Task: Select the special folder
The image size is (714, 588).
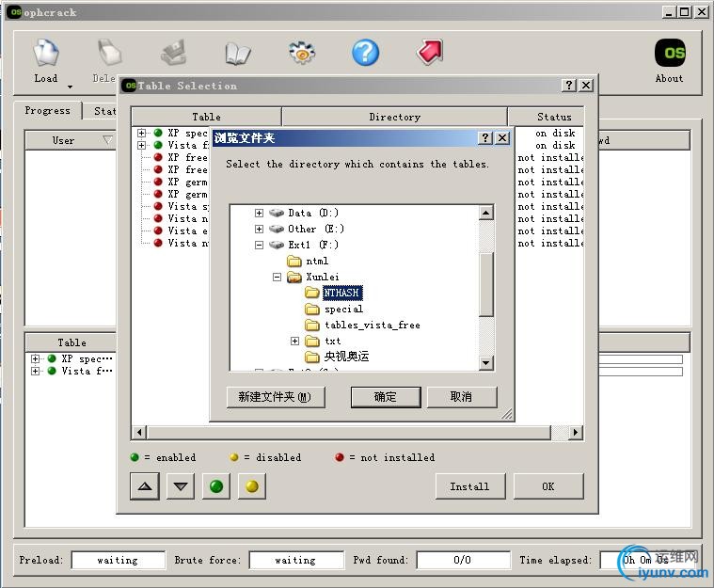Action: (343, 310)
